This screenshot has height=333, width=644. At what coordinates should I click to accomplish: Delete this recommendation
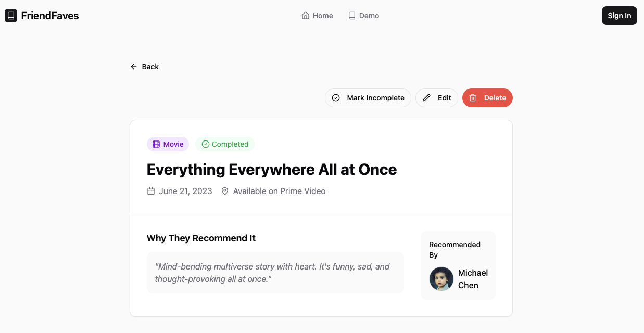[487, 98]
